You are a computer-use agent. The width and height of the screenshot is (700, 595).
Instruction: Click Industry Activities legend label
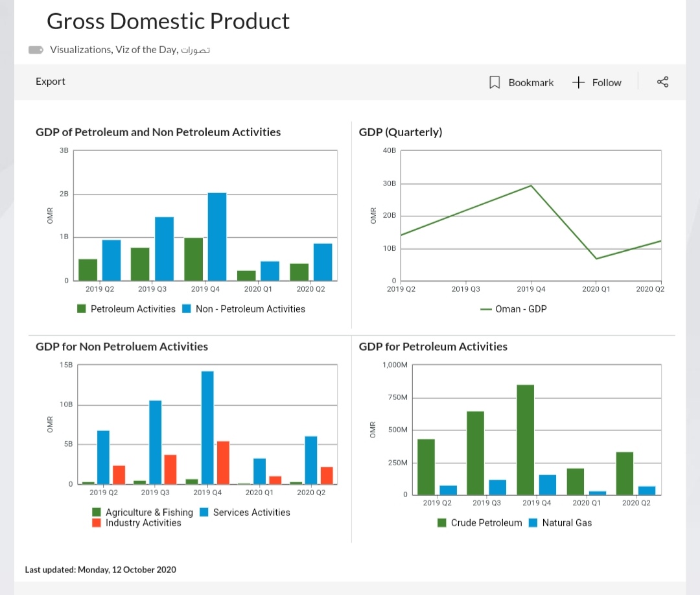point(143,522)
